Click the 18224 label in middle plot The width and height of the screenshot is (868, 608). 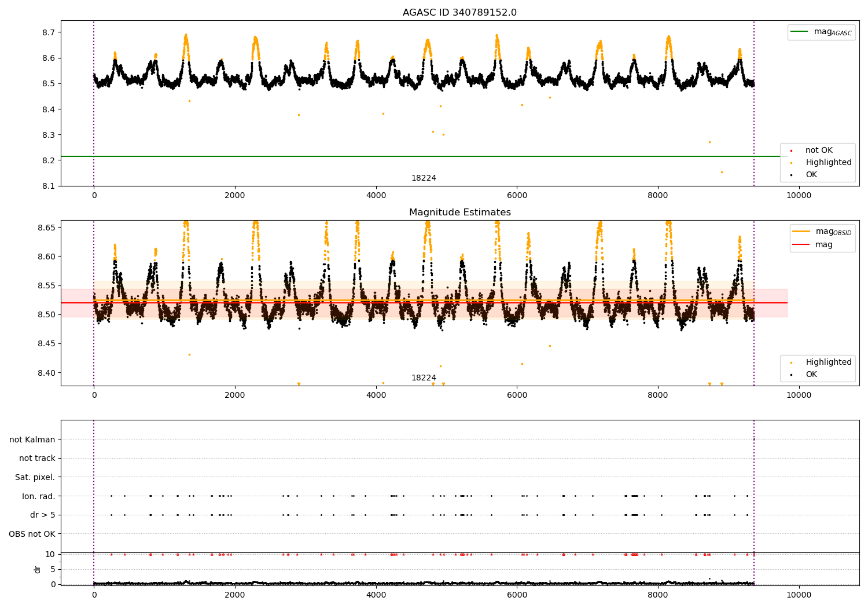tap(424, 378)
